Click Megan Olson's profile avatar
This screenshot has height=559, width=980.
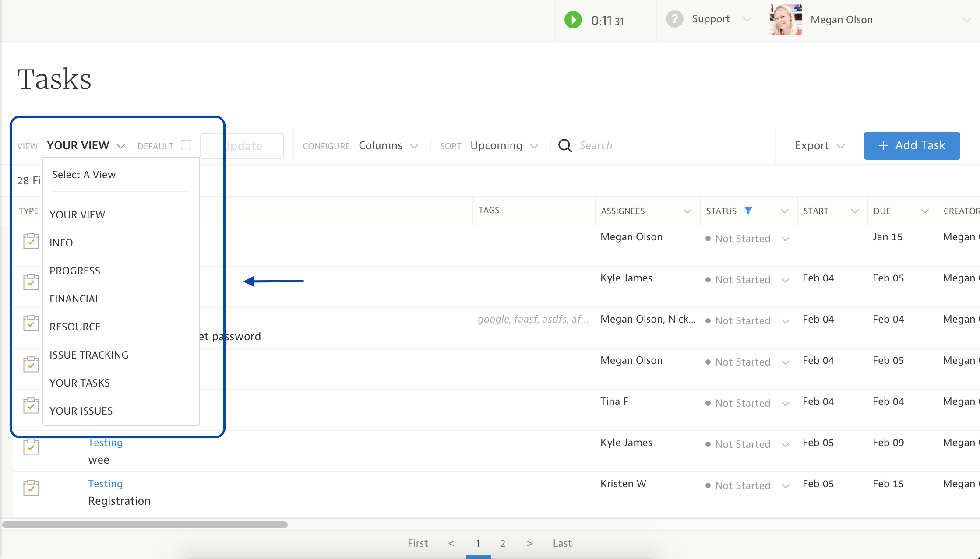pyautogui.click(x=786, y=20)
